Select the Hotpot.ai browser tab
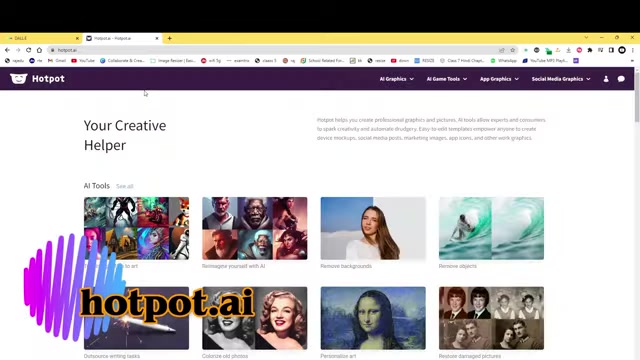Image resolution: width=640 pixels, height=360 pixels. tap(122, 38)
